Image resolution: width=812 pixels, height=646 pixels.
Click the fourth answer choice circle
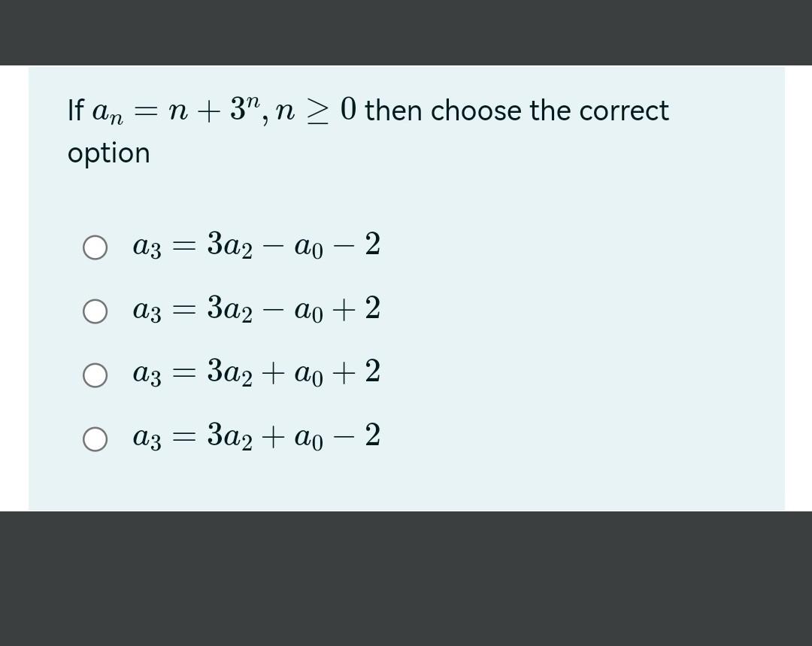95,438
